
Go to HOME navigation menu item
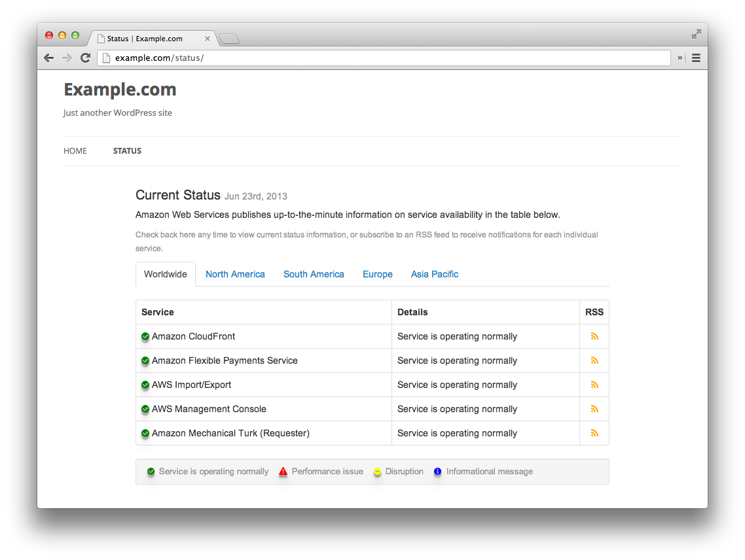[75, 151]
